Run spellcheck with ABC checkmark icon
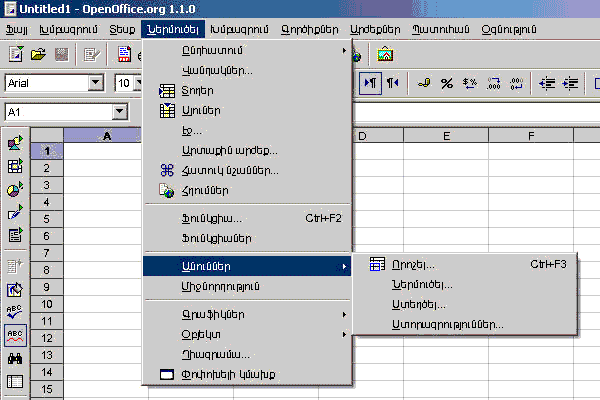600x400 pixels. coord(15,312)
